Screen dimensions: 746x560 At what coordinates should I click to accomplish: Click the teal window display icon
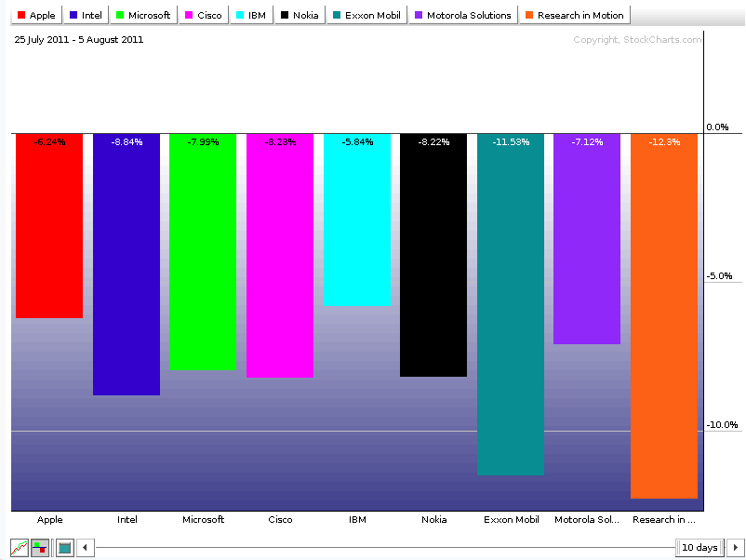coord(65,548)
